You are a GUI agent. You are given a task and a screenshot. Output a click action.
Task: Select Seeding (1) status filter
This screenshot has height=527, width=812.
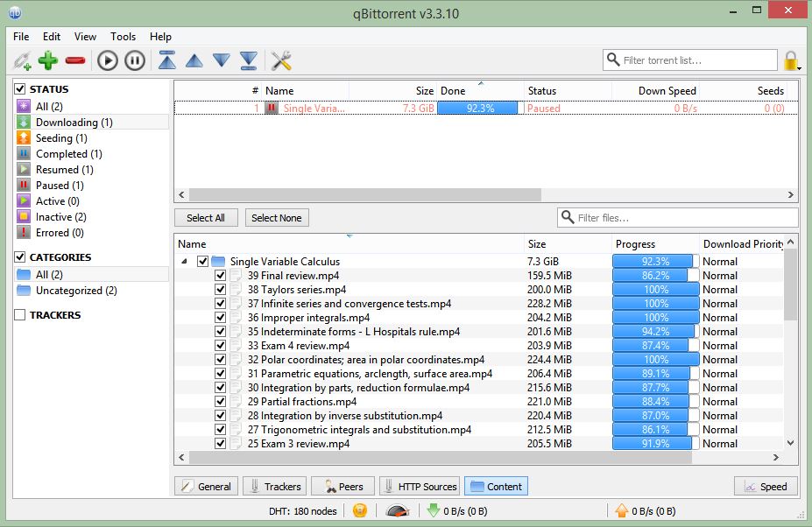(x=61, y=138)
